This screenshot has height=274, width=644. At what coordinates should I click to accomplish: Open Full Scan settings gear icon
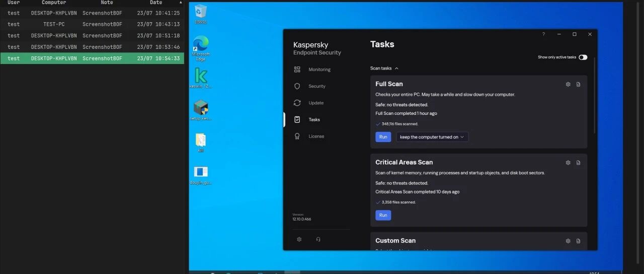(x=568, y=84)
